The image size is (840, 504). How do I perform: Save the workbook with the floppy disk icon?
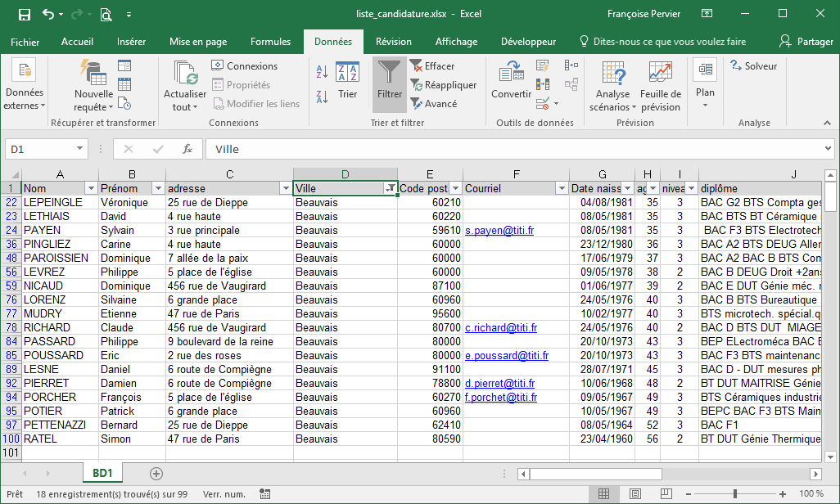pyautogui.click(x=24, y=14)
